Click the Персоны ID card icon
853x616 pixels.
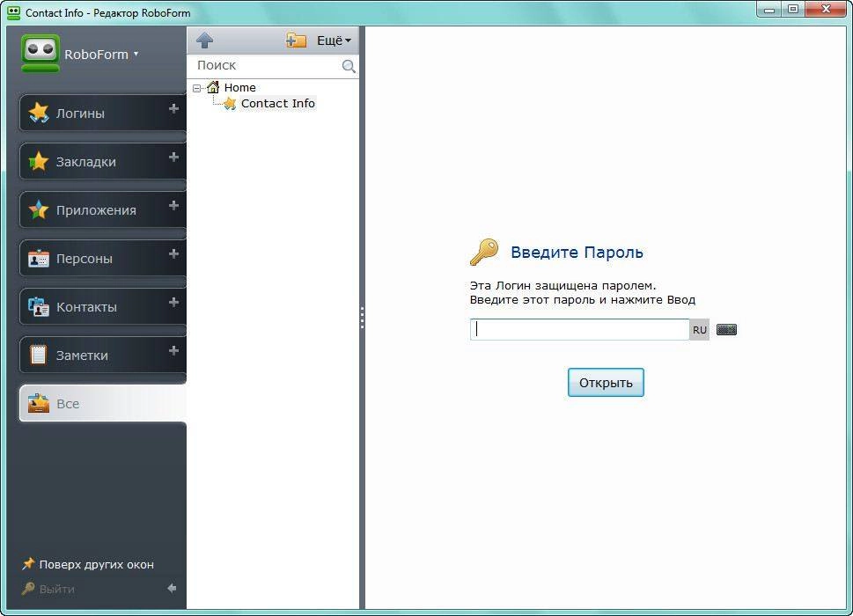tap(39, 258)
